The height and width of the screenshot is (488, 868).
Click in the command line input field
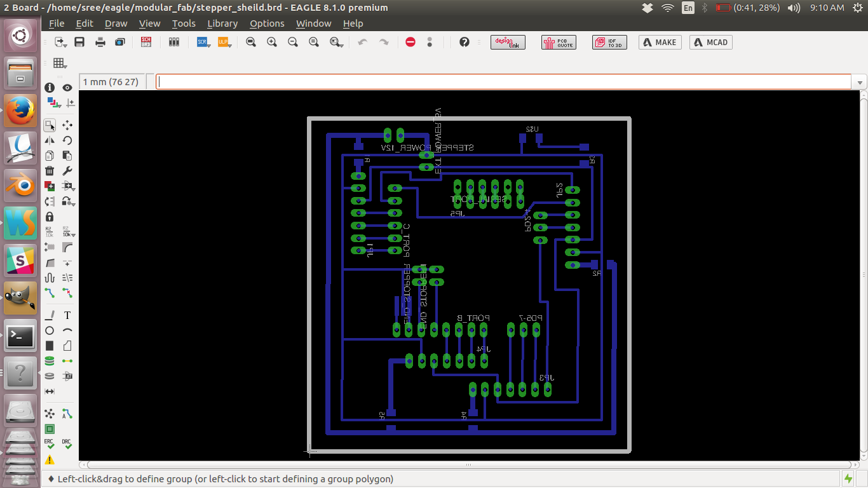pyautogui.click(x=503, y=82)
